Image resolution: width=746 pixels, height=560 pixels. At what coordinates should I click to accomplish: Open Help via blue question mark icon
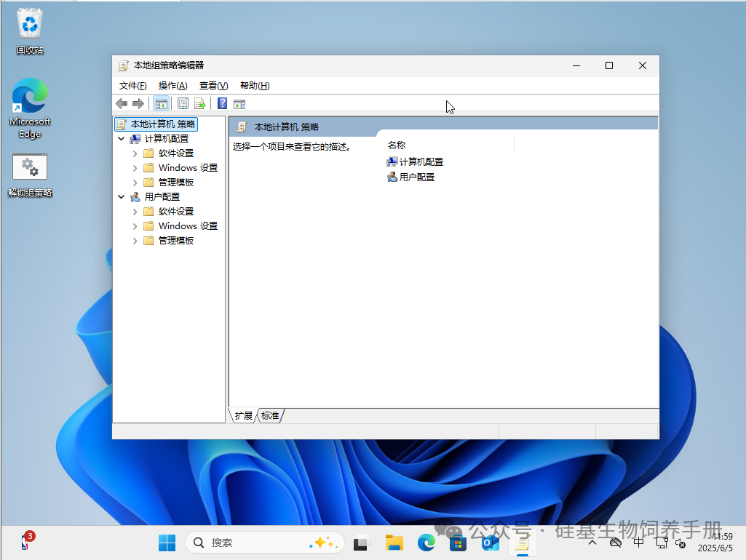point(223,104)
